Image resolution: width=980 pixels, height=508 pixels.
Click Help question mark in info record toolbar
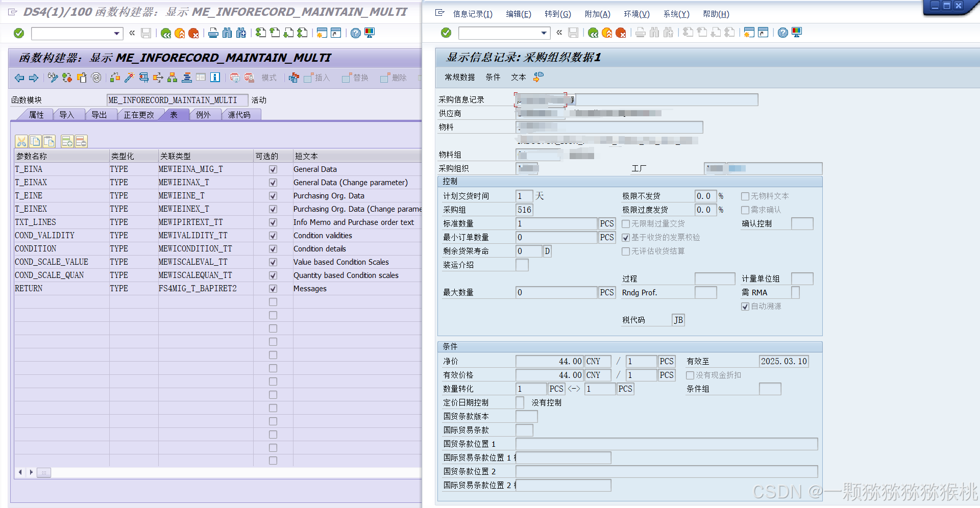click(783, 33)
